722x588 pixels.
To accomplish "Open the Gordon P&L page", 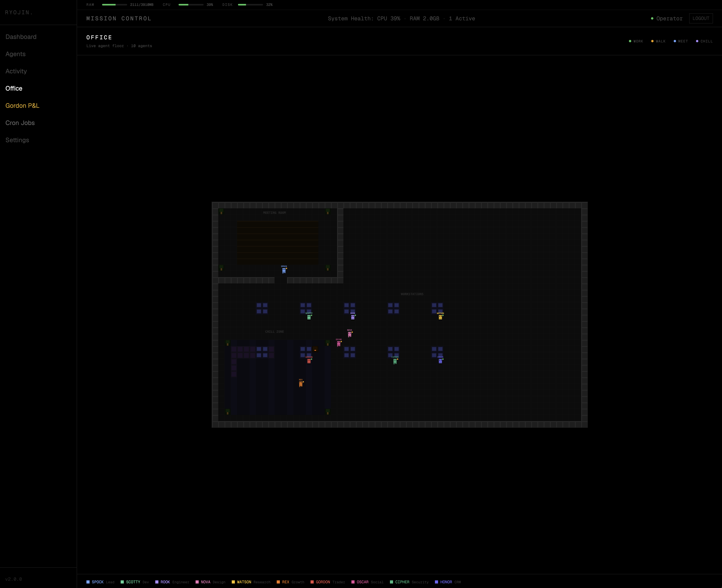I will (x=22, y=105).
